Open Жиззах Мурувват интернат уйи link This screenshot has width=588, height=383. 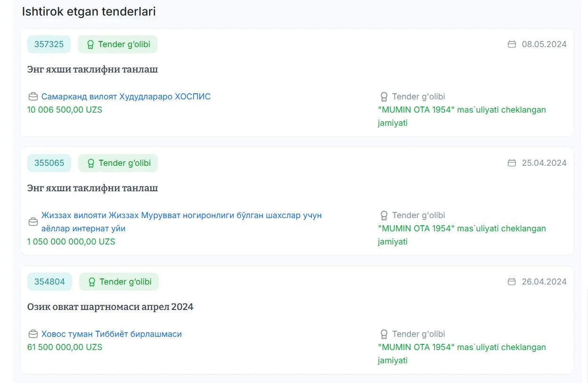181,222
